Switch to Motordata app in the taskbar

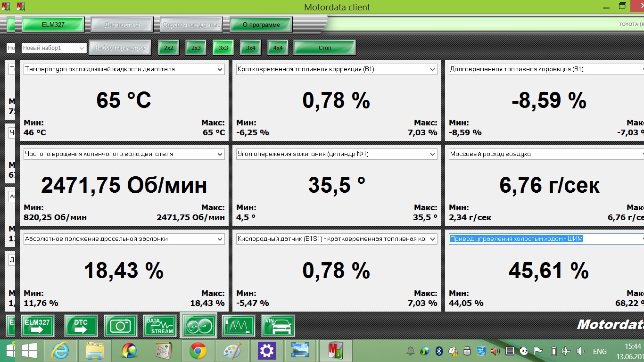click(335, 351)
